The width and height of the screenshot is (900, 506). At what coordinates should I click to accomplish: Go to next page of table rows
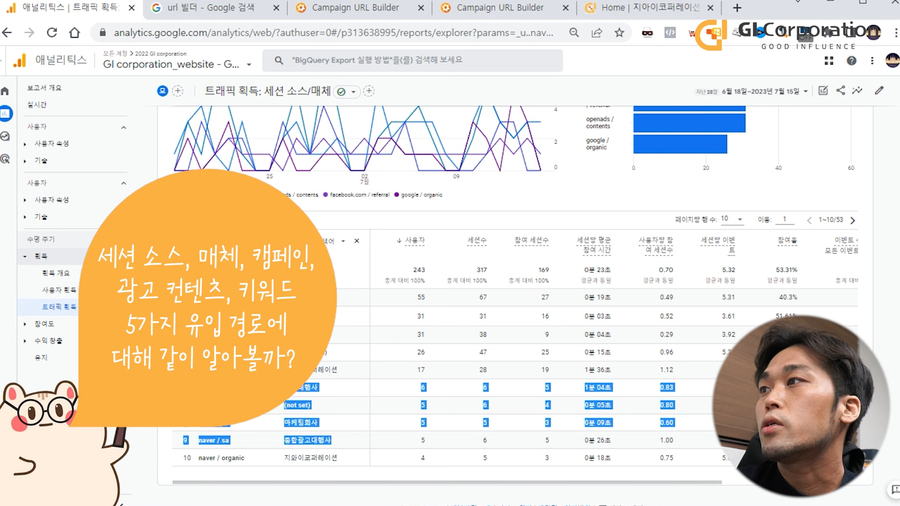tap(853, 220)
